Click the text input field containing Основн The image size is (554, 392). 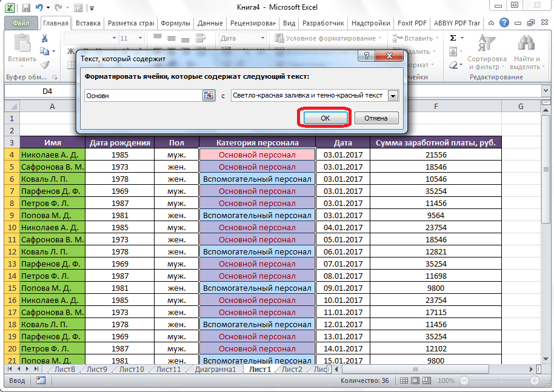(x=143, y=95)
